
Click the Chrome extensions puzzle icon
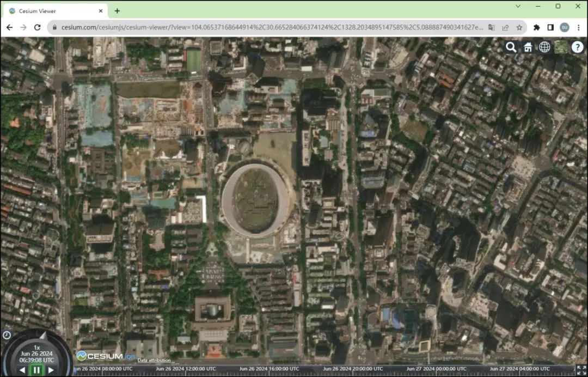(x=536, y=26)
